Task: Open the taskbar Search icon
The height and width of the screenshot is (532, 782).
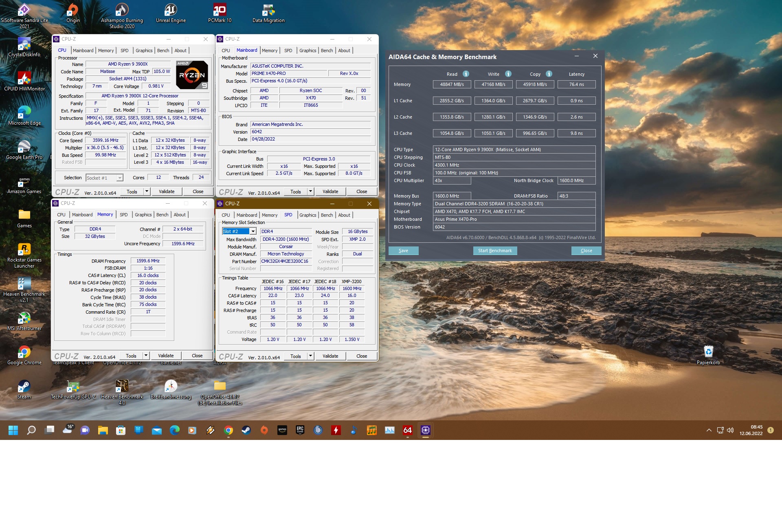Action: pyautogui.click(x=31, y=430)
